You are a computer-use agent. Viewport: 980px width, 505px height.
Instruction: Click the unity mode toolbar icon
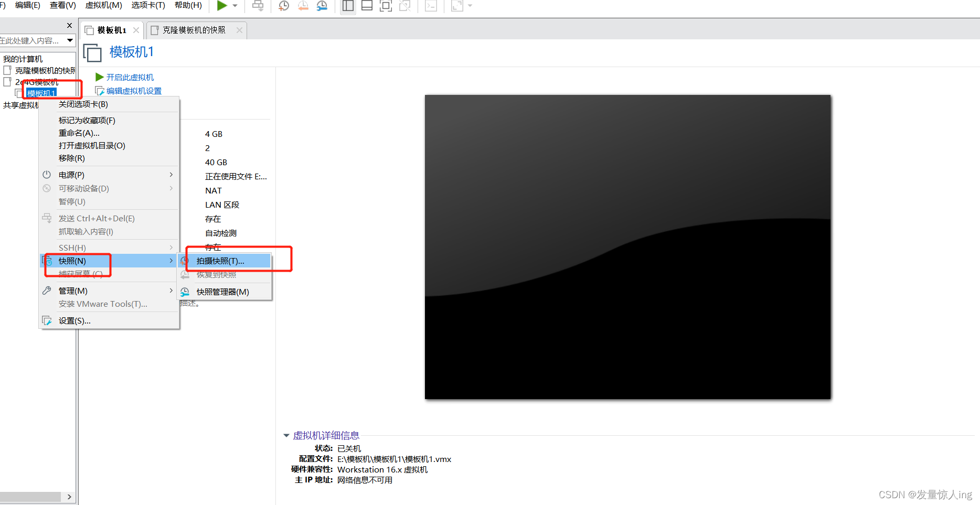pos(405,6)
